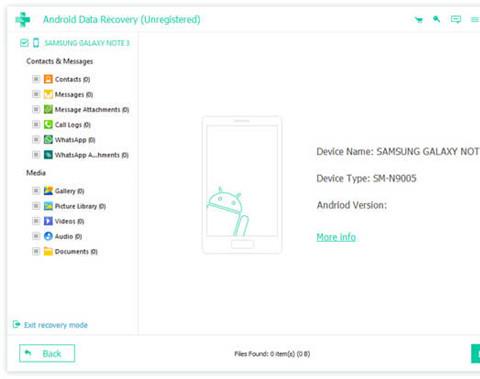
Task: Check the Call Logs checkbox
Action: (x=36, y=124)
